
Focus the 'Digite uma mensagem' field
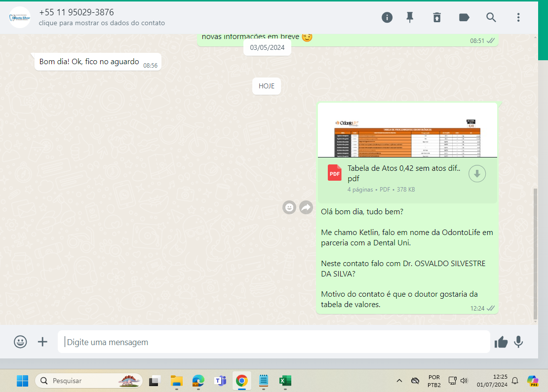point(274,342)
